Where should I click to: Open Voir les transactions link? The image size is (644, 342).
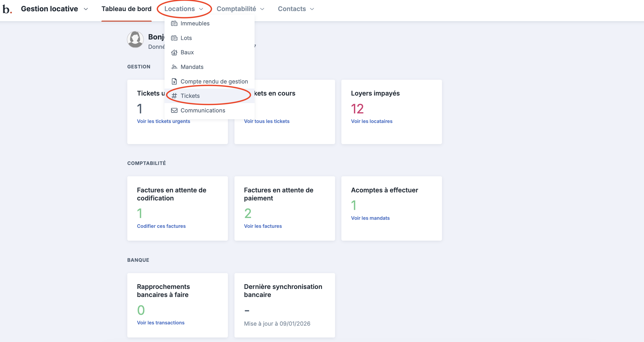coord(160,323)
